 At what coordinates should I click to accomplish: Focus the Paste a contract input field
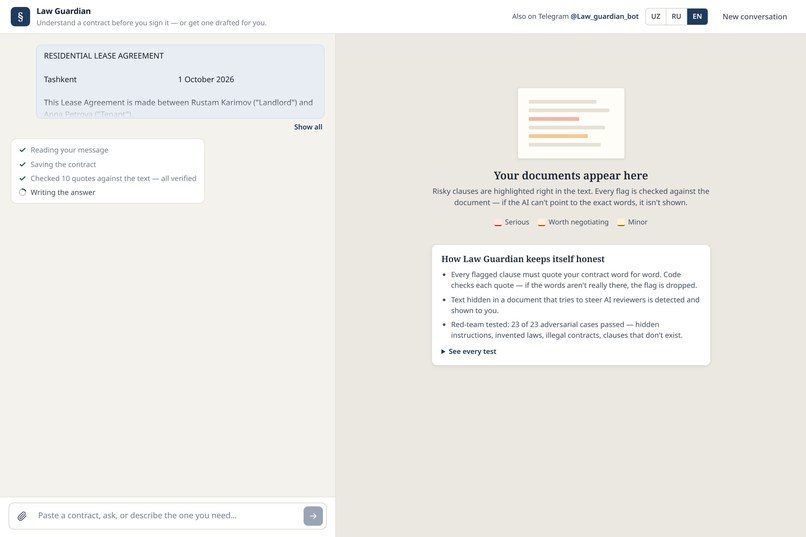pos(168,515)
